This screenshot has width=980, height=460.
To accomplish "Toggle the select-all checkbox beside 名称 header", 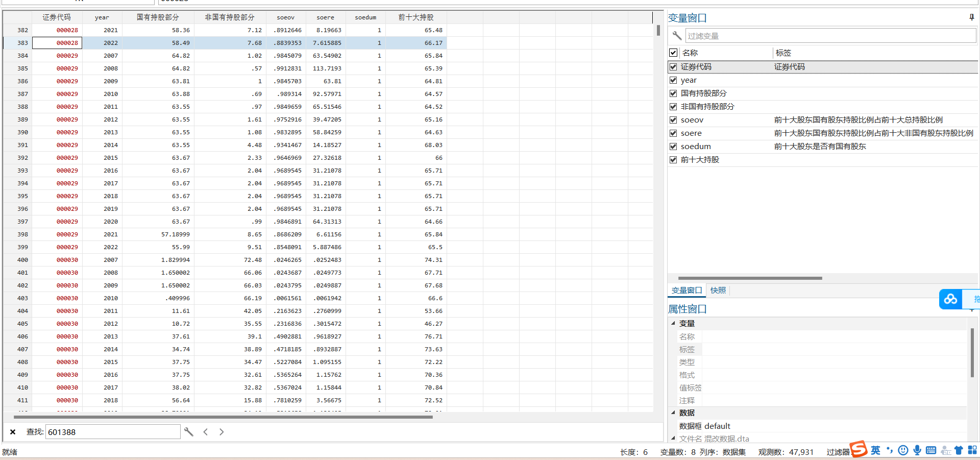I will click(x=673, y=53).
